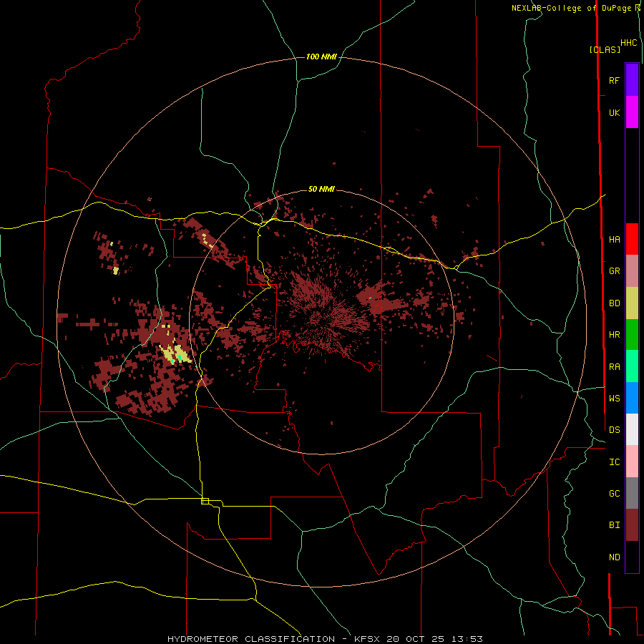Click the GC legend label

pyautogui.click(x=614, y=494)
